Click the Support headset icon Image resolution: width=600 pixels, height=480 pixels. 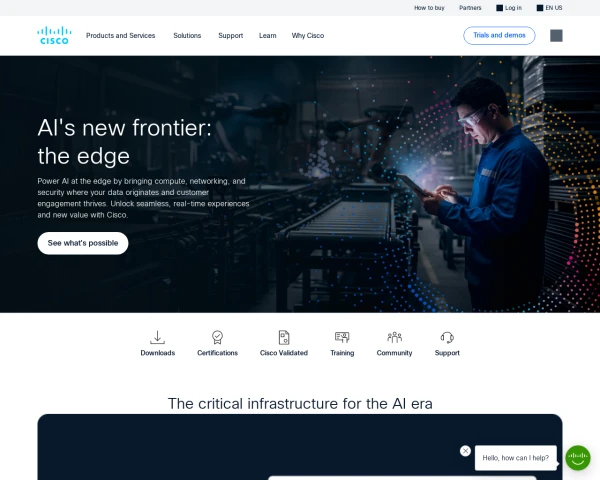pyautogui.click(x=447, y=337)
